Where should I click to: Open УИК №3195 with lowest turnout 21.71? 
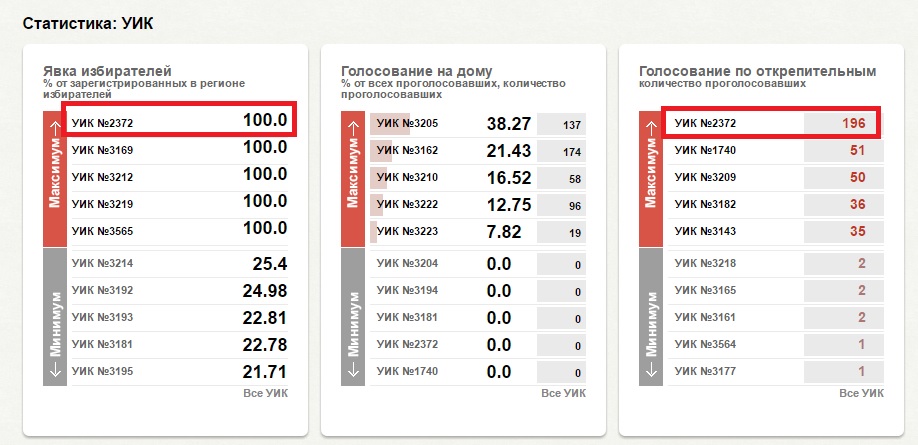pyautogui.click(x=103, y=371)
